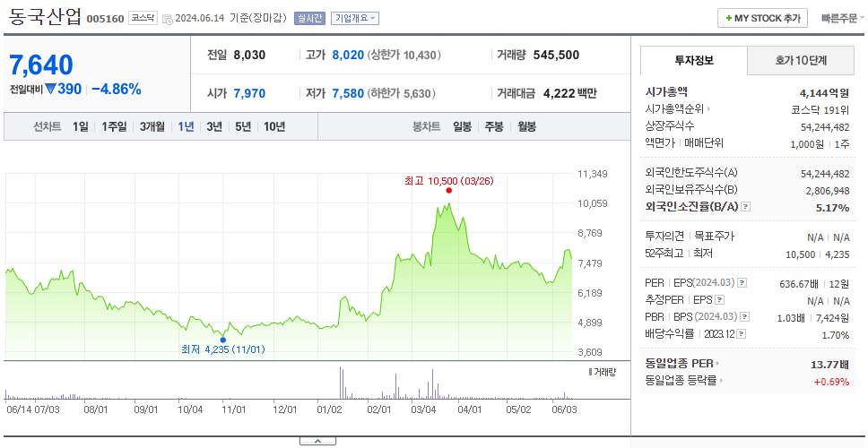Add stock with MY STOCK 추가 button

coord(762,18)
